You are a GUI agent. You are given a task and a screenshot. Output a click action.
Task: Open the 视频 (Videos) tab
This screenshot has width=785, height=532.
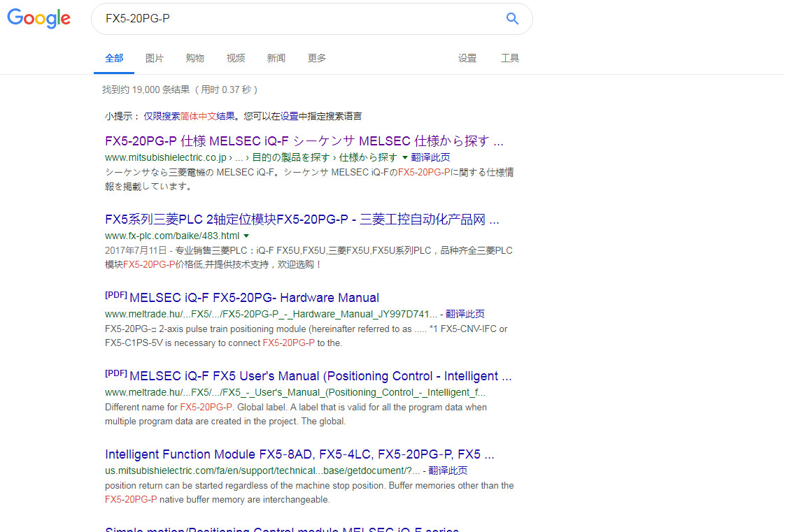pos(235,58)
